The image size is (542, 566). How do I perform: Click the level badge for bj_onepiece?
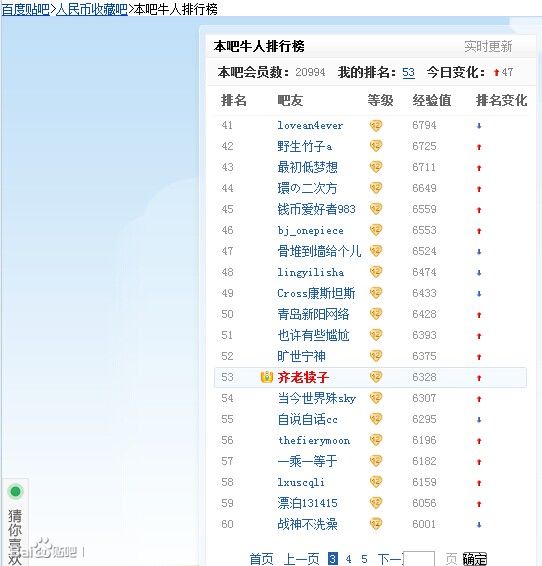coord(376,230)
